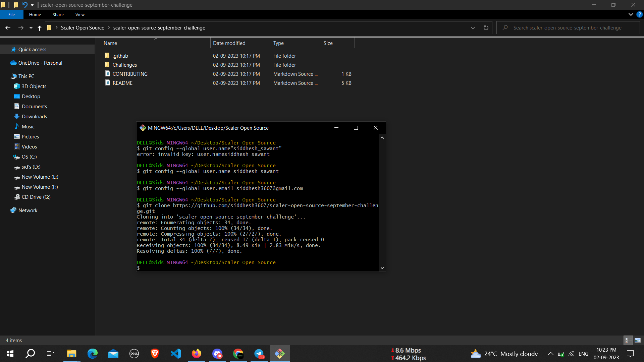
Task: Launch Firefox from the taskbar
Action: 197,354
